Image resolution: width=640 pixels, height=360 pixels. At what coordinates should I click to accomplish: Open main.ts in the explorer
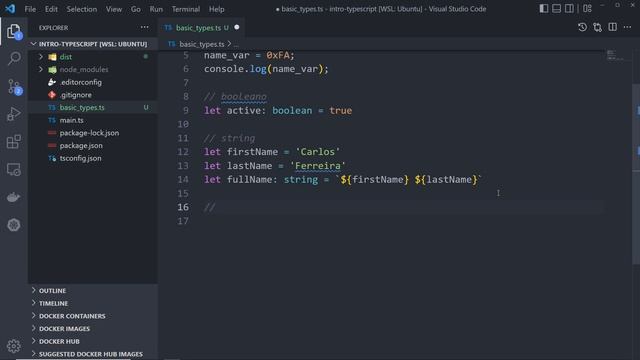(x=92, y=120)
